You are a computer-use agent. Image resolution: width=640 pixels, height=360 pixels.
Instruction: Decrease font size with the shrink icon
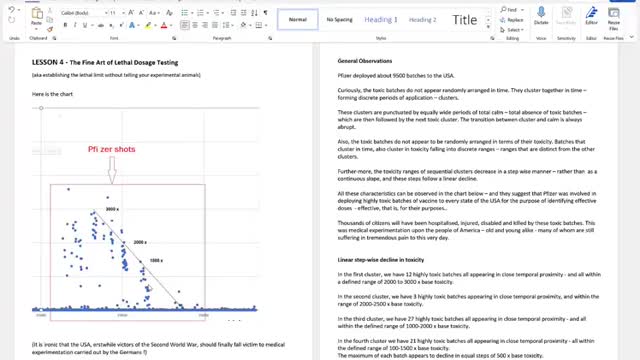pos(141,13)
